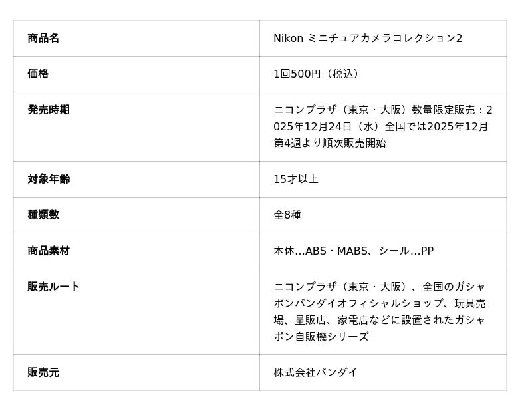This screenshot has width=532, height=411.
Task: Click the 商品素材 row label
Action: (49, 251)
